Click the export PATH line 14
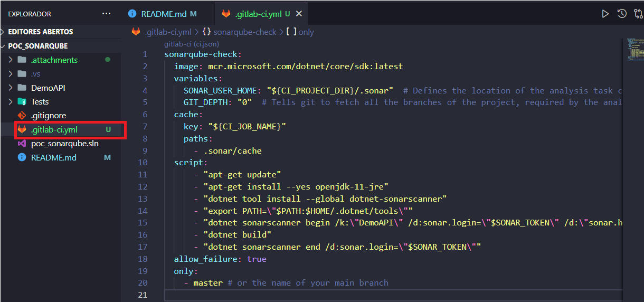This screenshot has width=644, height=302. click(308, 211)
